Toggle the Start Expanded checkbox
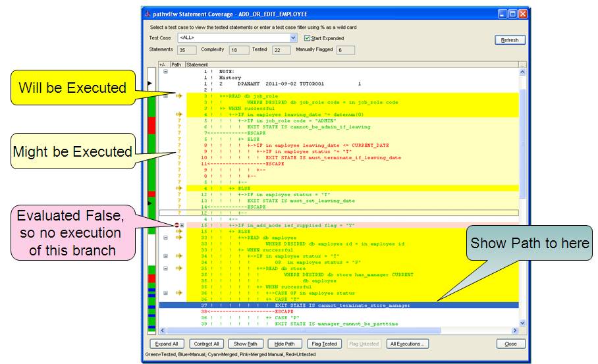This screenshot has width=598, height=364. coord(308,38)
